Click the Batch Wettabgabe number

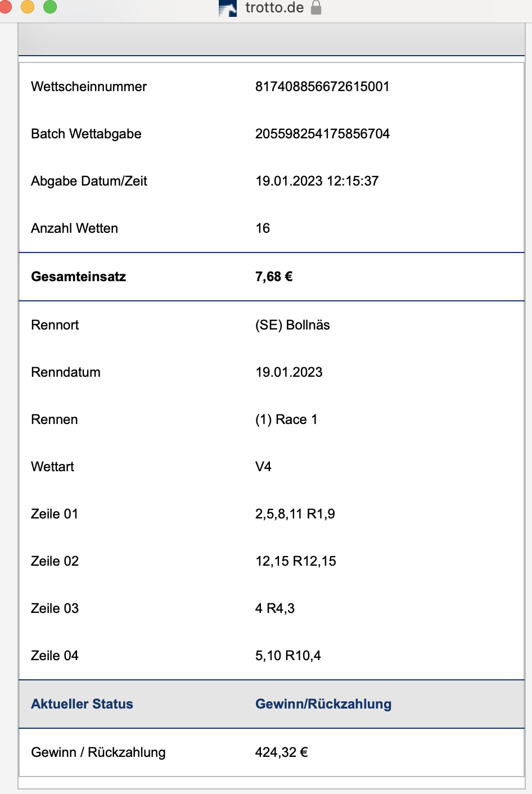tap(322, 134)
